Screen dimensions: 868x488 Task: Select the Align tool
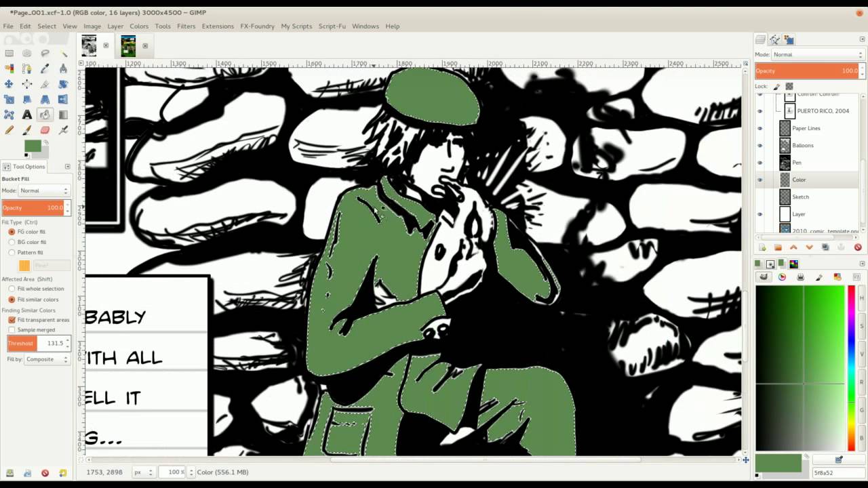[27, 84]
